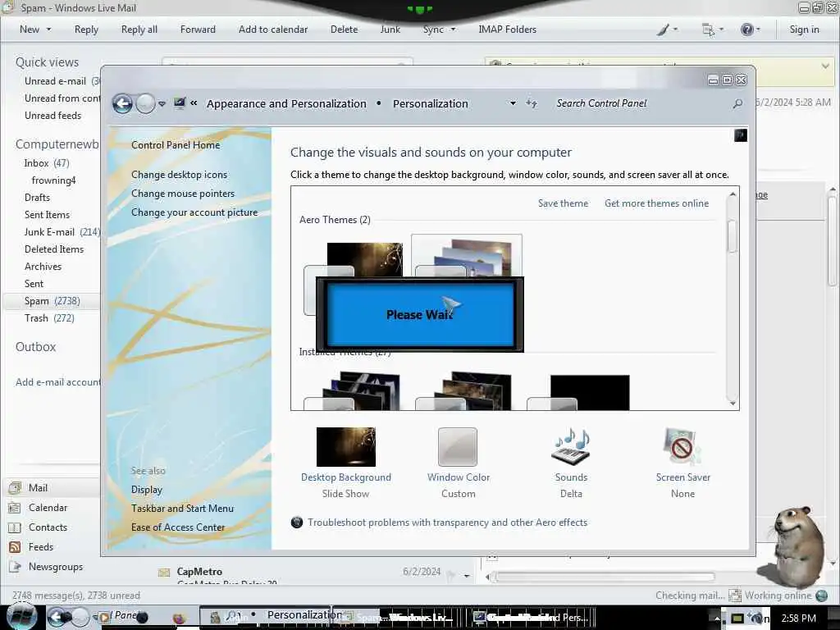Image resolution: width=840 pixels, height=630 pixels.
Task: Open the address bar history dropdown
Action: [513, 103]
